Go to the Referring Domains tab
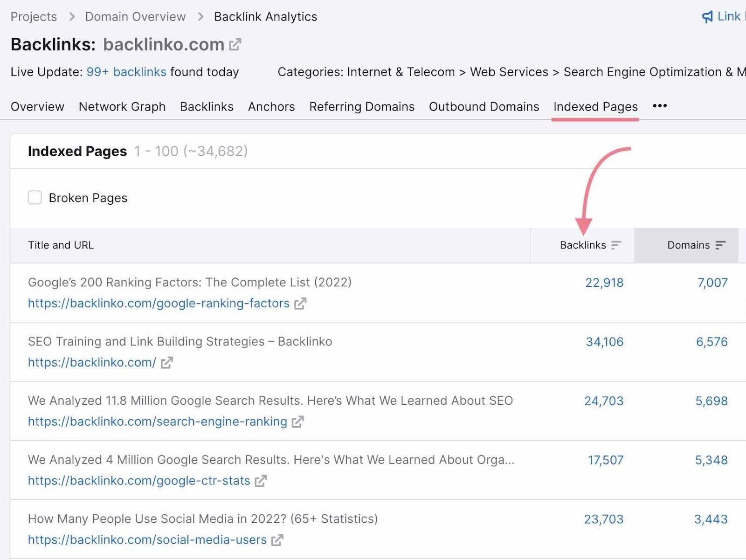Screen dimensions: 746x560 pyautogui.click(x=362, y=107)
